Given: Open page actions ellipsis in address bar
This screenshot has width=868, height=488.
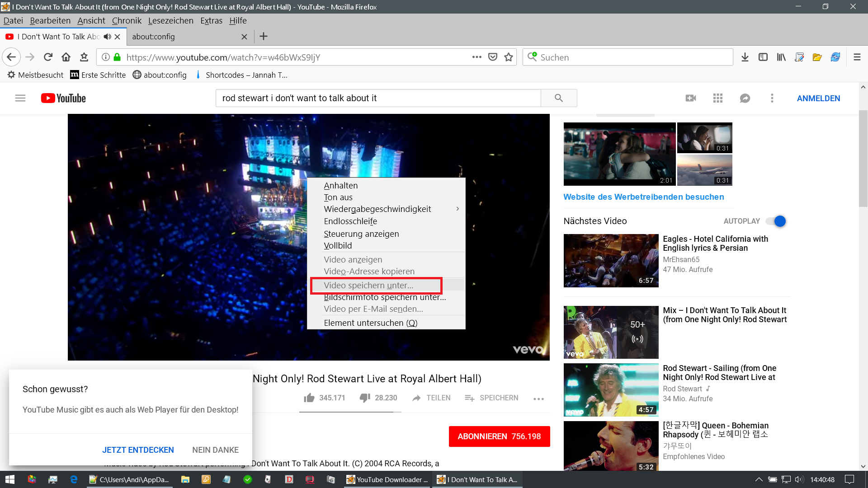Looking at the screenshot, I should [x=476, y=57].
